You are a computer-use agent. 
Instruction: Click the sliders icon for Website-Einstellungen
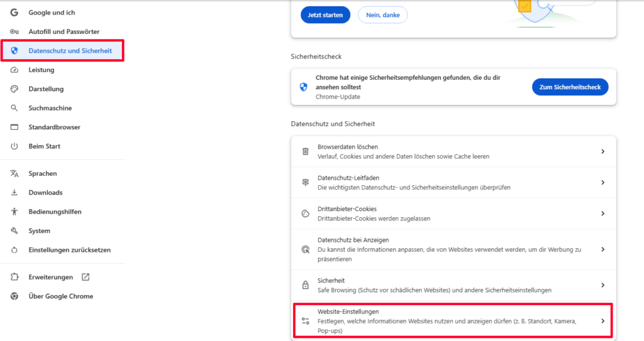pos(306,320)
